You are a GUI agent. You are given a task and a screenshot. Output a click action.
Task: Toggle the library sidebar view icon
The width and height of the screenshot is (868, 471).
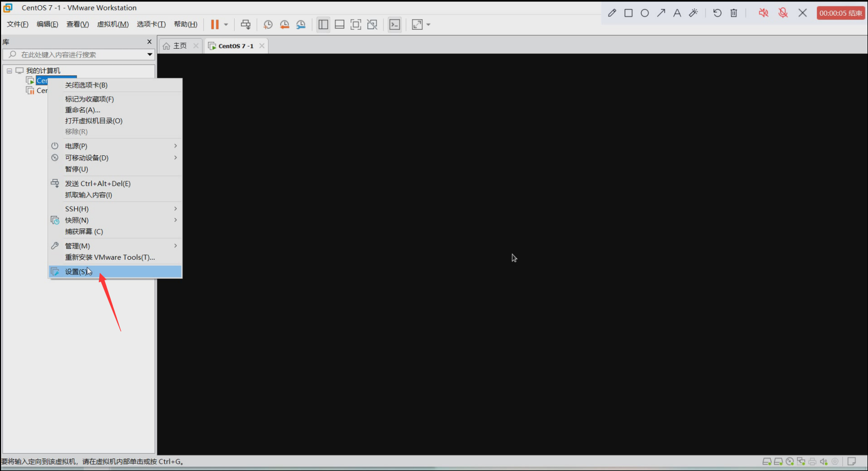pyautogui.click(x=323, y=25)
